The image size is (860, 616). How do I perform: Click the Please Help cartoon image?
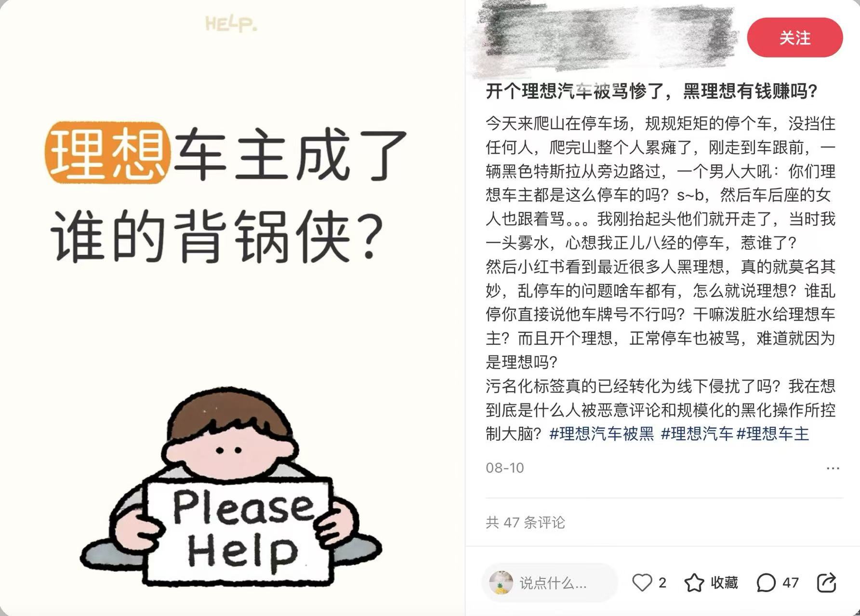(x=231, y=486)
